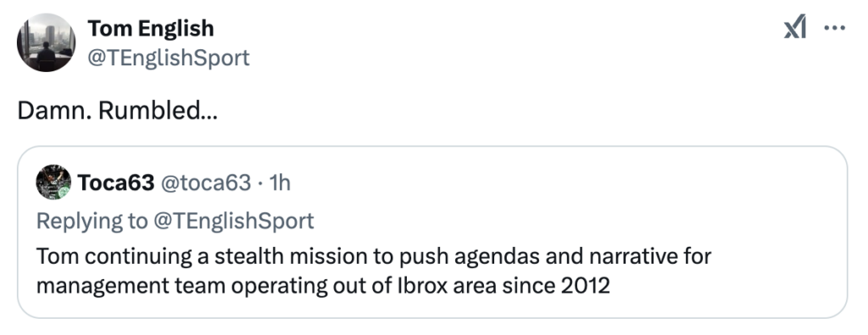Open quoted tweet via 'Tom continuing a stealth mission' line

[x=374, y=257]
